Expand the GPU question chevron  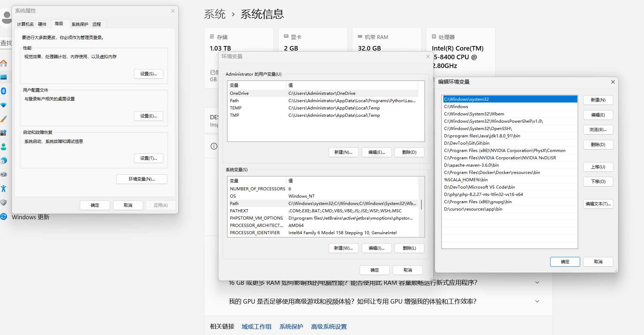(x=537, y=301)
